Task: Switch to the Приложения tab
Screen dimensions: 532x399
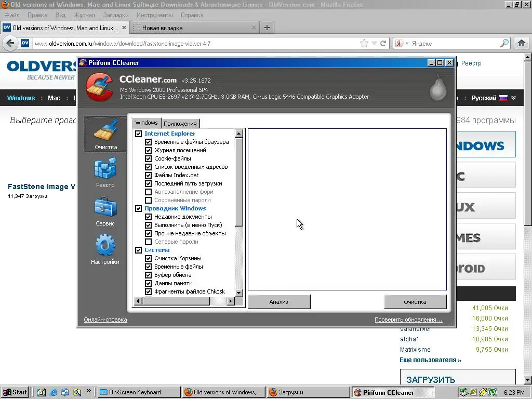Action: 180,124
